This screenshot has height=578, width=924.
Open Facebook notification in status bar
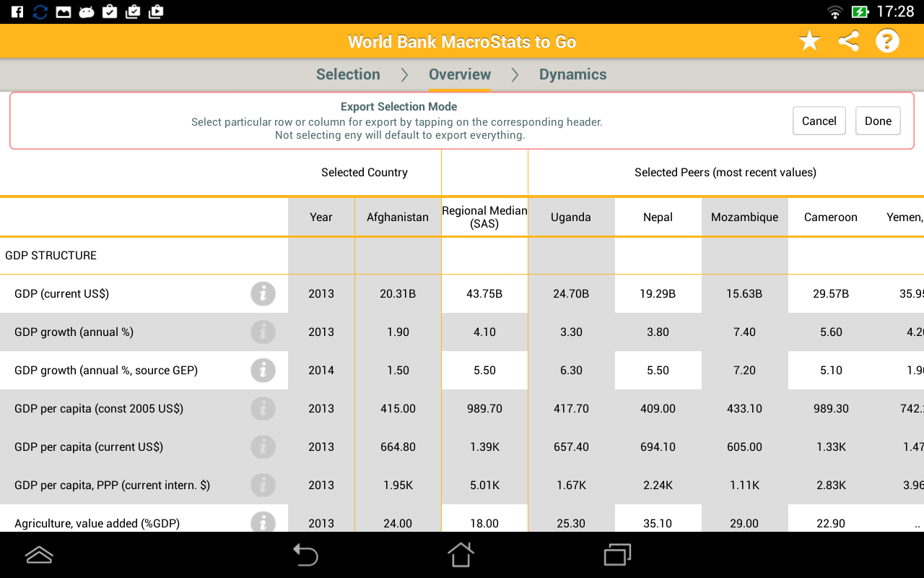(x=17, y=12)
